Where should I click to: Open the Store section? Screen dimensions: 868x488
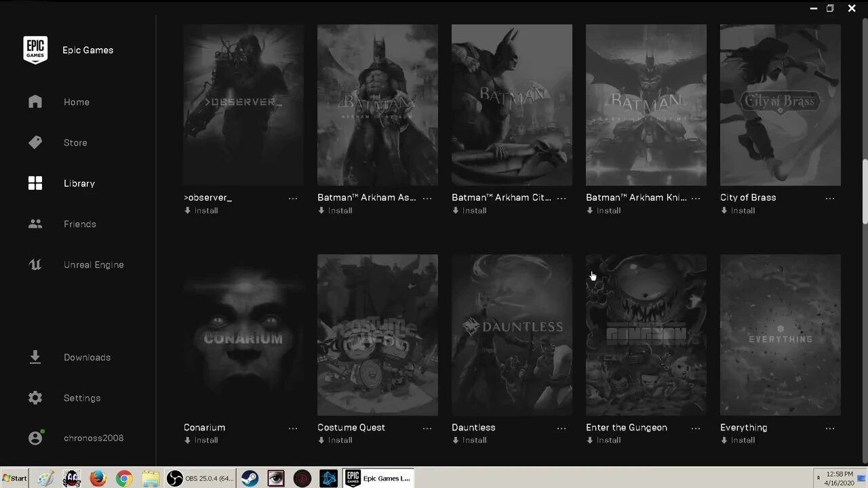click(75, 143)
